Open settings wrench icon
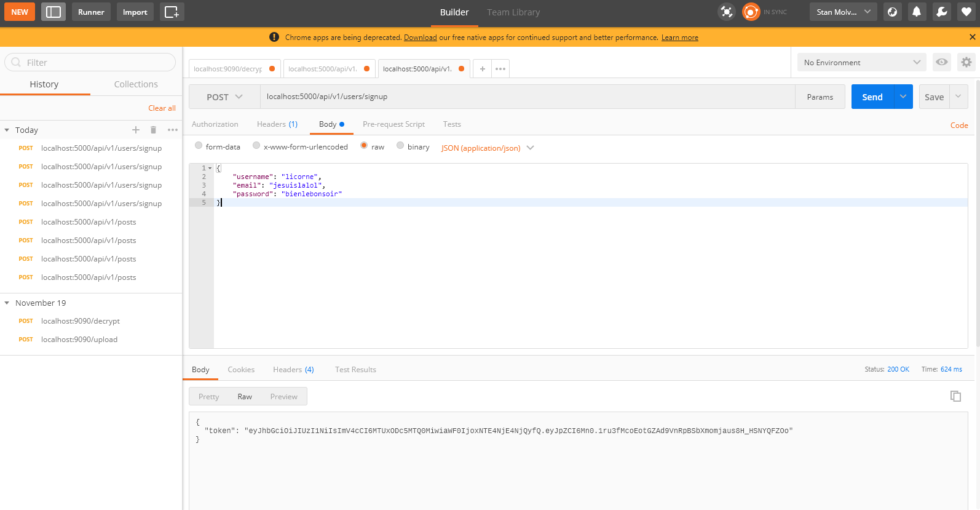980x510 pixels. coord(942,12)
